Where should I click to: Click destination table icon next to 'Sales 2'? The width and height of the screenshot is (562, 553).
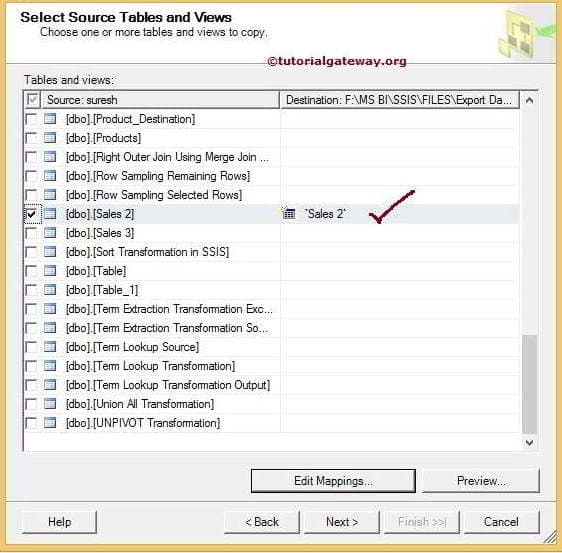pos(289,213)
